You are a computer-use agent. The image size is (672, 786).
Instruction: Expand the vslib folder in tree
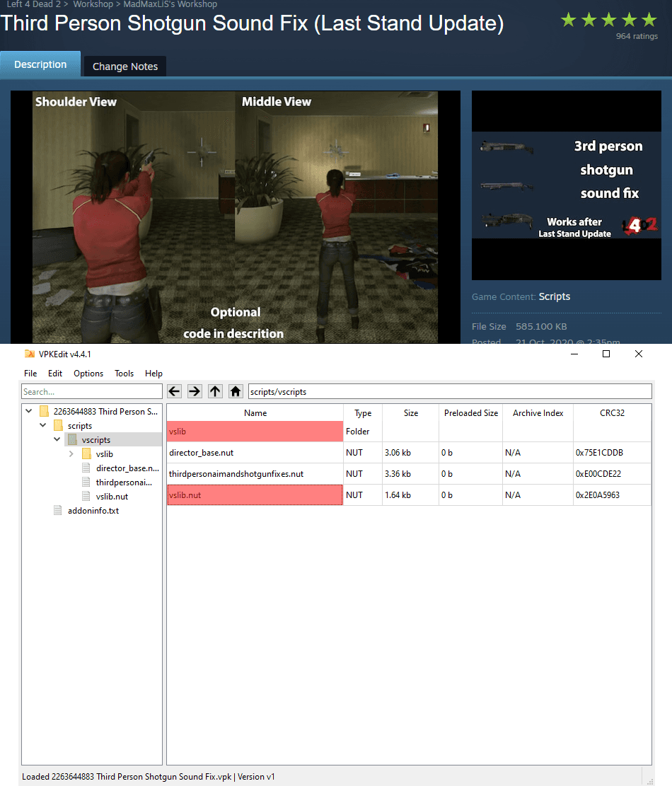pyautogui.click(x=71, y=453)
